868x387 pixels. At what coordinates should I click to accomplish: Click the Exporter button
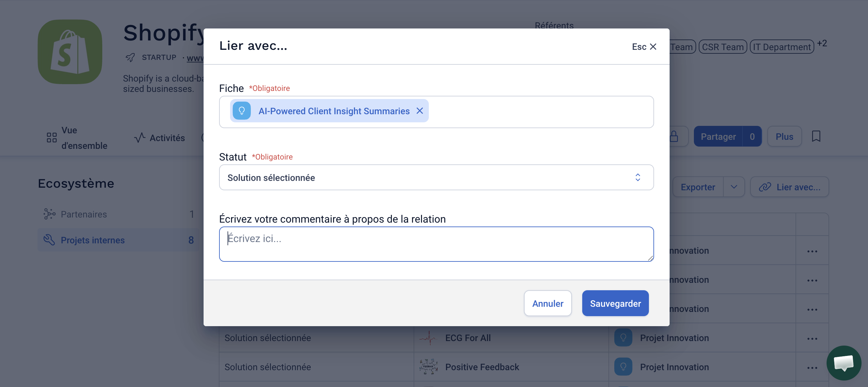[x=697, y=187]
